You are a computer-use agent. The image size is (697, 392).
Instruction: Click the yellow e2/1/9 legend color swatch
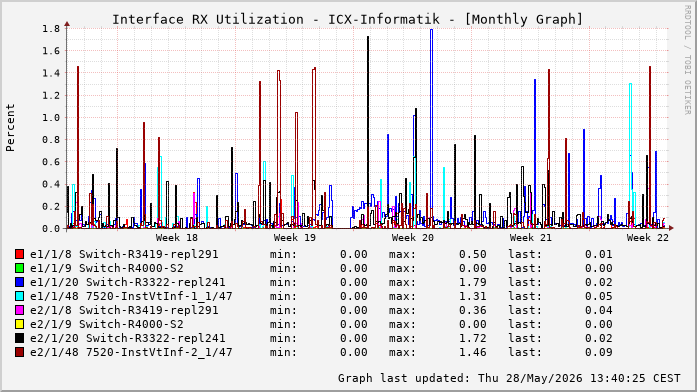19,324
